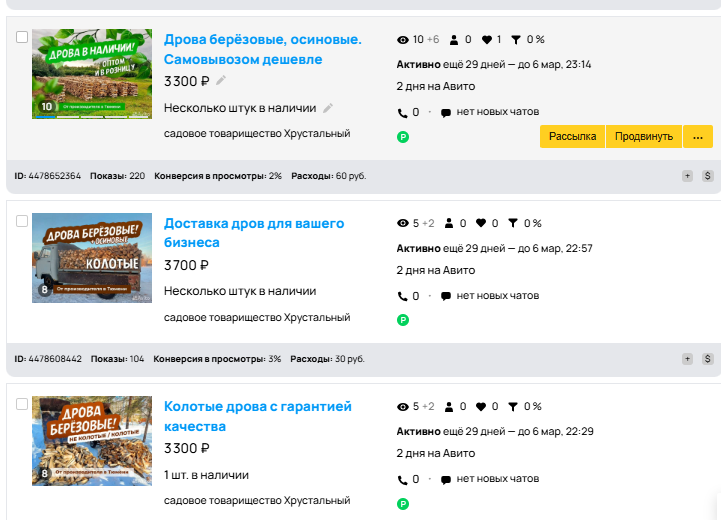Screen dimensions: 721x520
Task: Click dollar icon in second listing footer
Action: 708,359
